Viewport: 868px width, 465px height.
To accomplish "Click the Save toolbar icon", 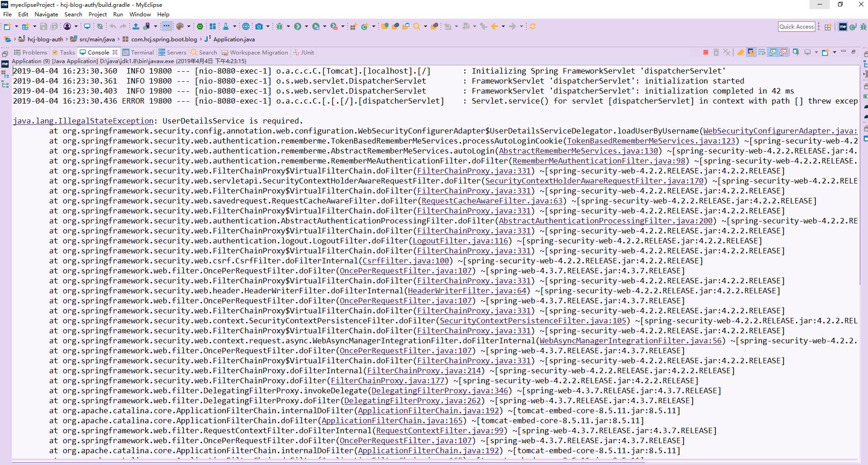I will coord(44,27).
